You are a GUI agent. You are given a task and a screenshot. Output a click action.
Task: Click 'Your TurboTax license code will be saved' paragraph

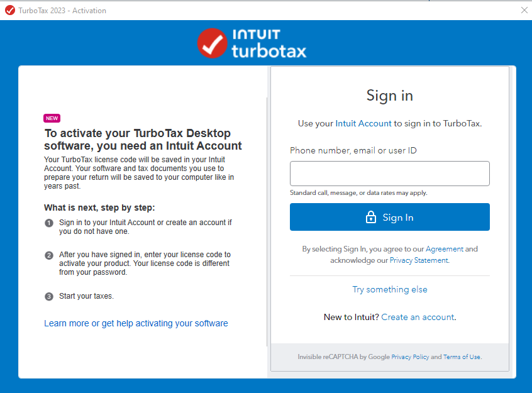point(139,173)
